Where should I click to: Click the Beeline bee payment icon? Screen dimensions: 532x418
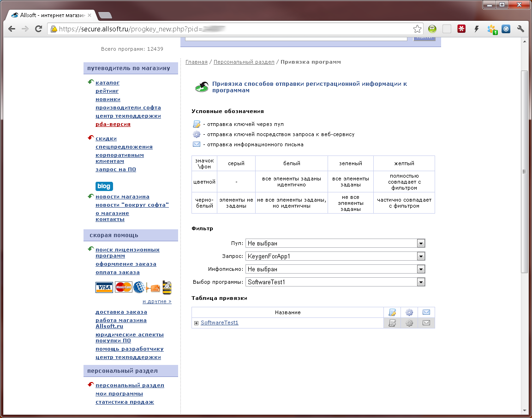click(167, 287)
